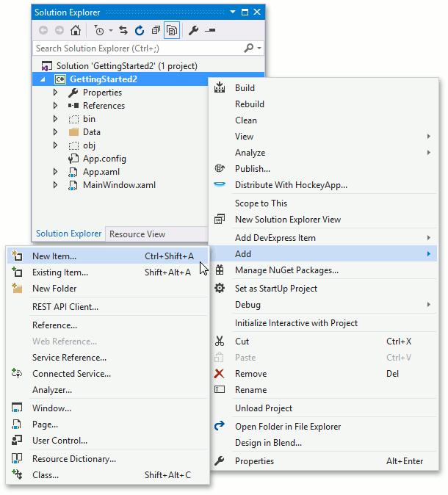
Task: Toggle the Show All Files button
Action: click(172, 30)
